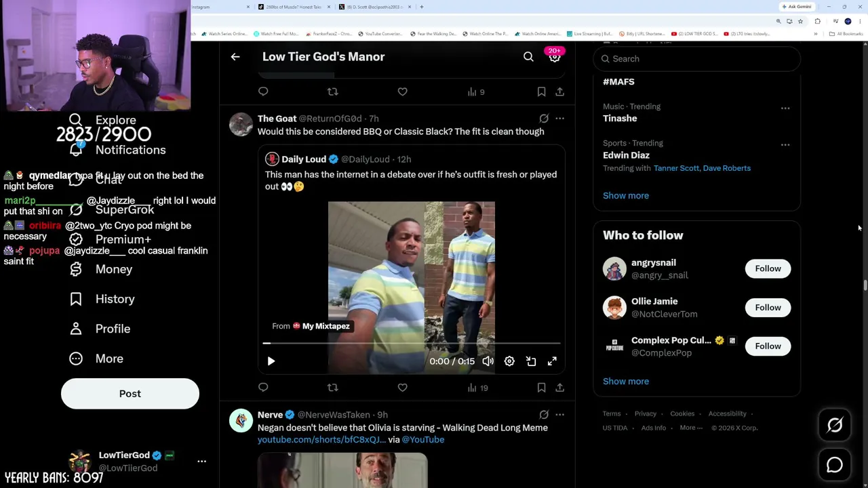Screen dimensions: 868x488
Task: Open History in the sidebar
Action: (x=102, y=299)
